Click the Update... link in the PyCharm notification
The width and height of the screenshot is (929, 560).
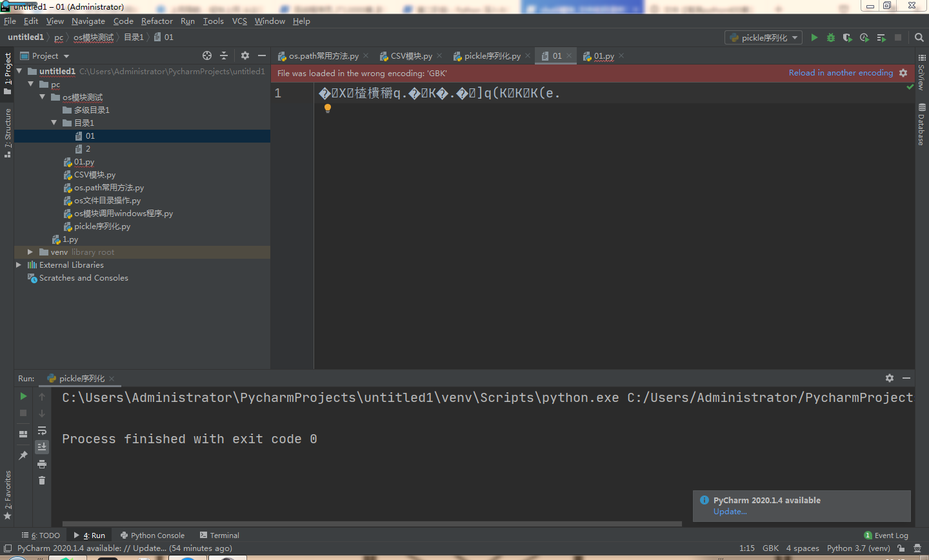[730, 512]
